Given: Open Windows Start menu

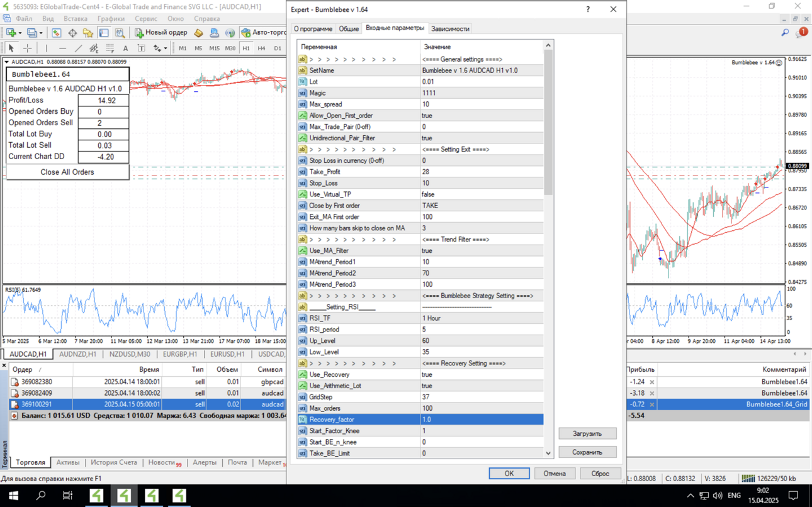Looking at the screenshot, I should (13, 496).
